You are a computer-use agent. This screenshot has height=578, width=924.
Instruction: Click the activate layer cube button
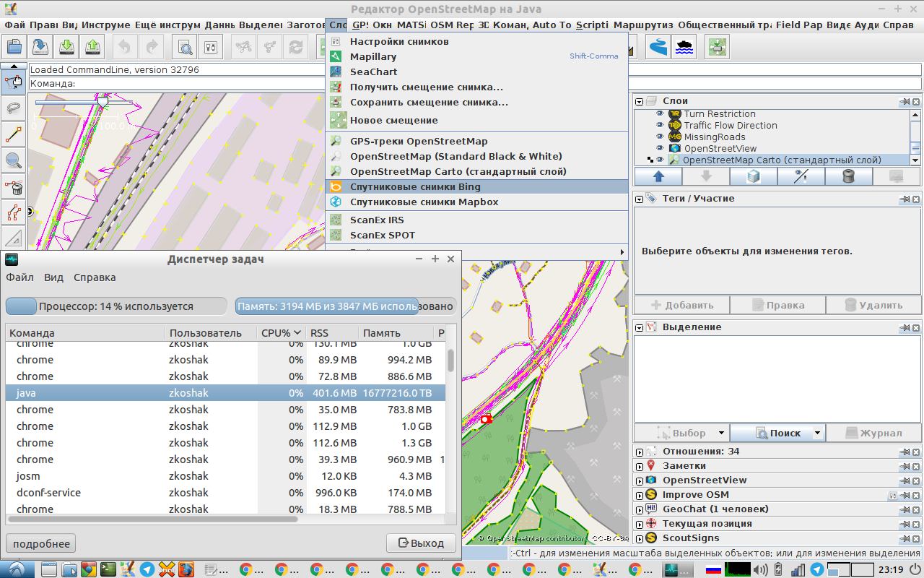point(753,176)
